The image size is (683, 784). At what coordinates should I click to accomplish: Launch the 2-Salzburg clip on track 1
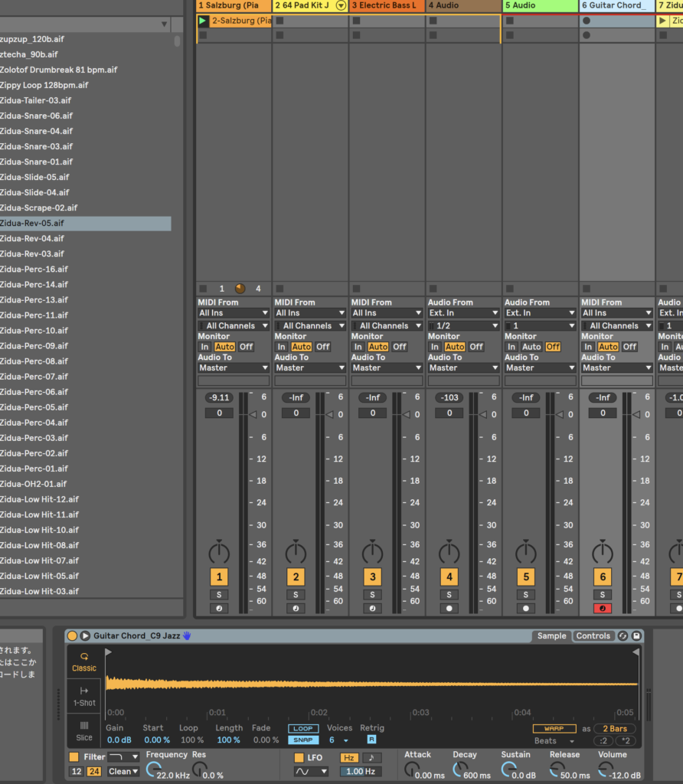coord(203,21)
